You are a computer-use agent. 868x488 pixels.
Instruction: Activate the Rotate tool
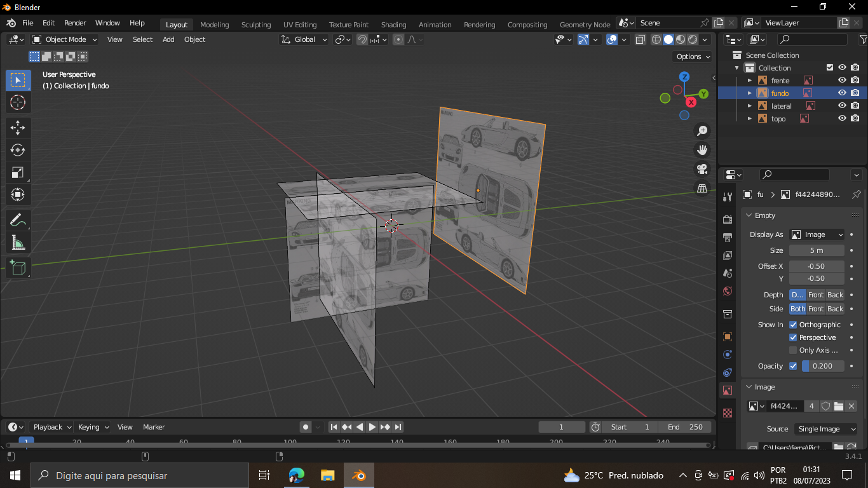pyautogui.click(x=18, y=150)
